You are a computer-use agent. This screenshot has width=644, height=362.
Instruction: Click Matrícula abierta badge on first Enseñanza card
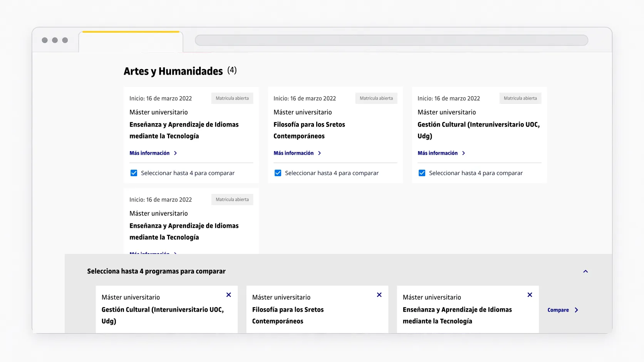[232, 98]
